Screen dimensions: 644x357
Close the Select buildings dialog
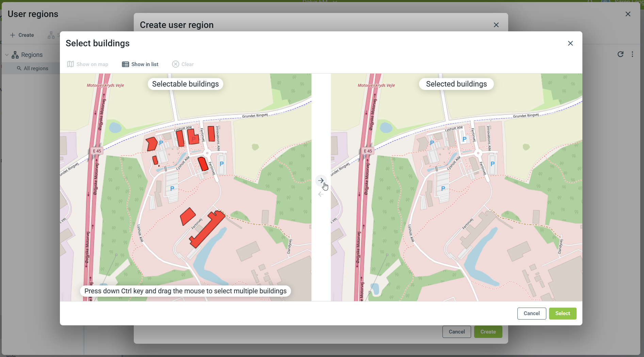[x=570, y=43]
